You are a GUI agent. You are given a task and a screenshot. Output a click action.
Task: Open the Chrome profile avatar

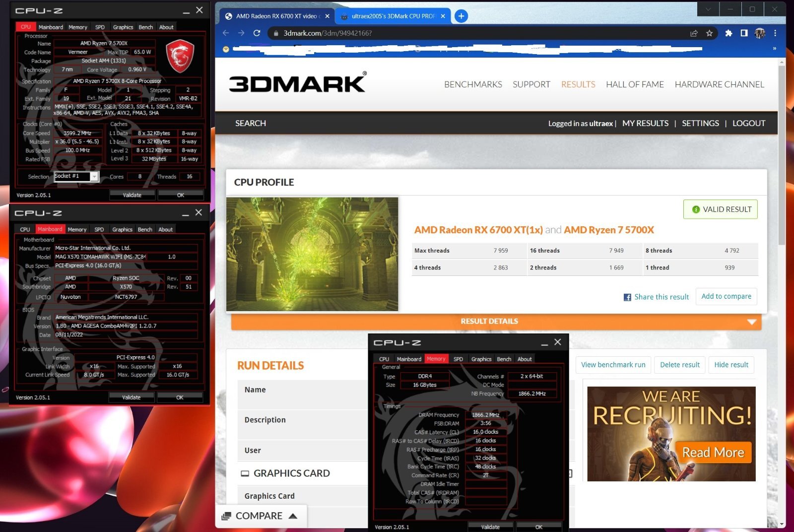point(760,33)
